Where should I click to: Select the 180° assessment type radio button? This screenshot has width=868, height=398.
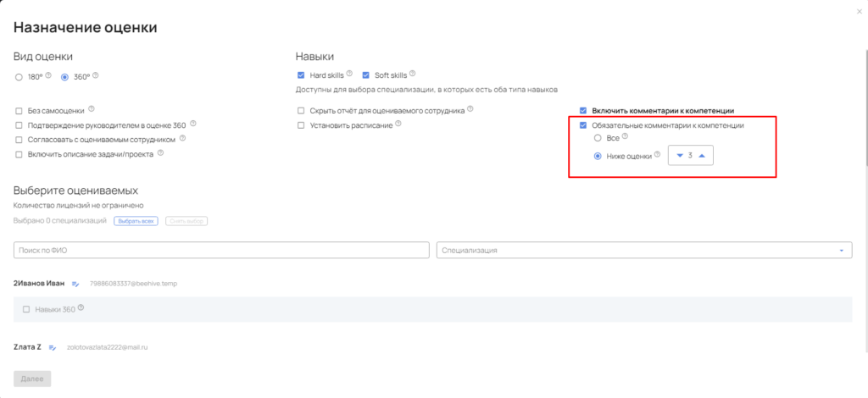point(19,76)
